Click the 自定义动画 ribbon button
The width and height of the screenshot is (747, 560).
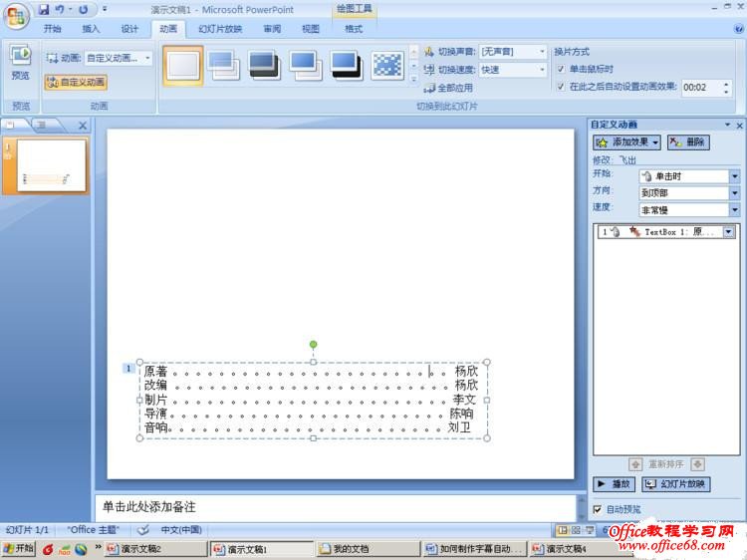[77, 83]
